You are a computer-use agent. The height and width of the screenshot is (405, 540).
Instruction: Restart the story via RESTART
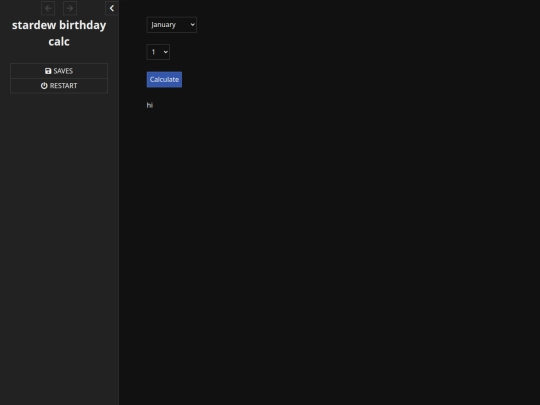(59, 86)
